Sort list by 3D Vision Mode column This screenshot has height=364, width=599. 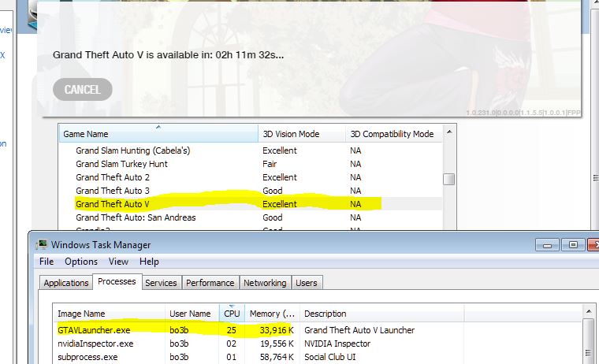pyautogui.click(x=302, y=134)
